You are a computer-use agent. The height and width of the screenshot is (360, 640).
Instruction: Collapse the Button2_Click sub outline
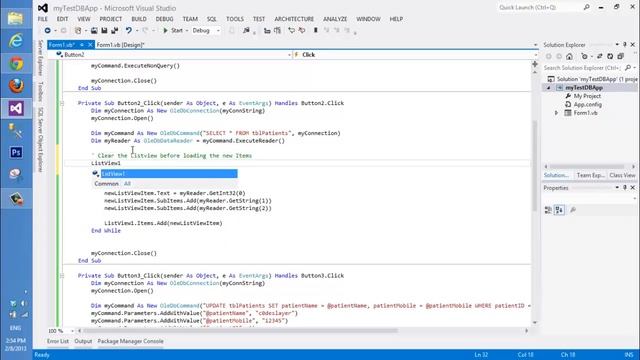coord(62,103)
